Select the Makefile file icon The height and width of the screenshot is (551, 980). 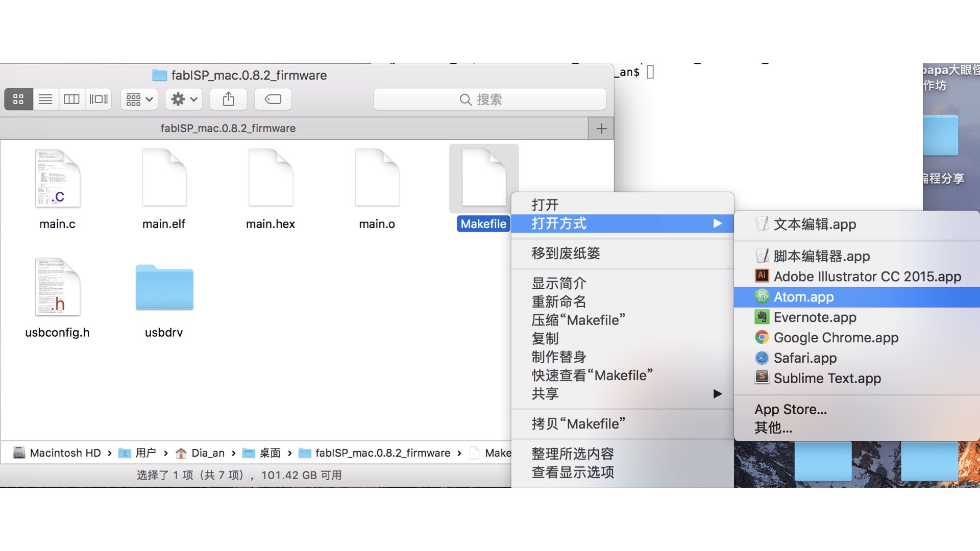(x=483, y=178)
